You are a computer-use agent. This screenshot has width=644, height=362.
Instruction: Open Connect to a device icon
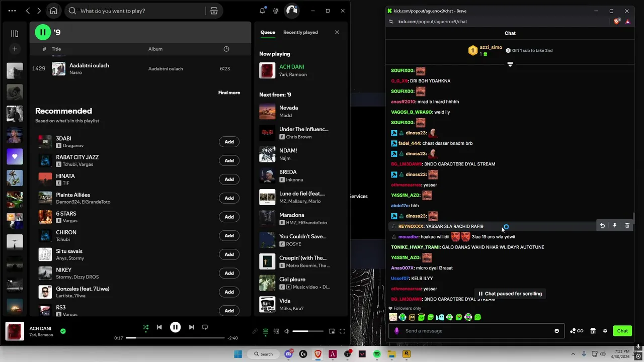pyautogui.click(x=276, y=331)
